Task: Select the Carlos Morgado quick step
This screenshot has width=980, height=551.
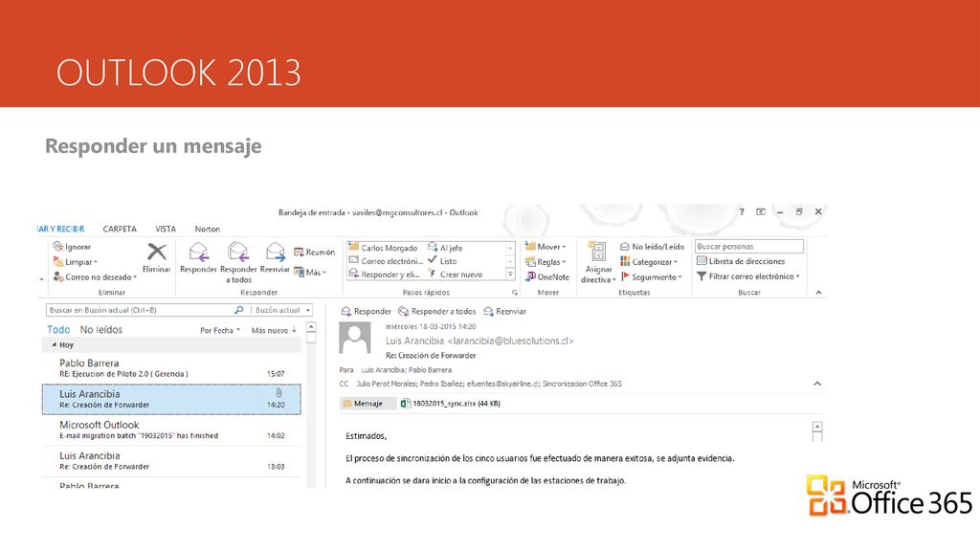Action: coord(383,248)
